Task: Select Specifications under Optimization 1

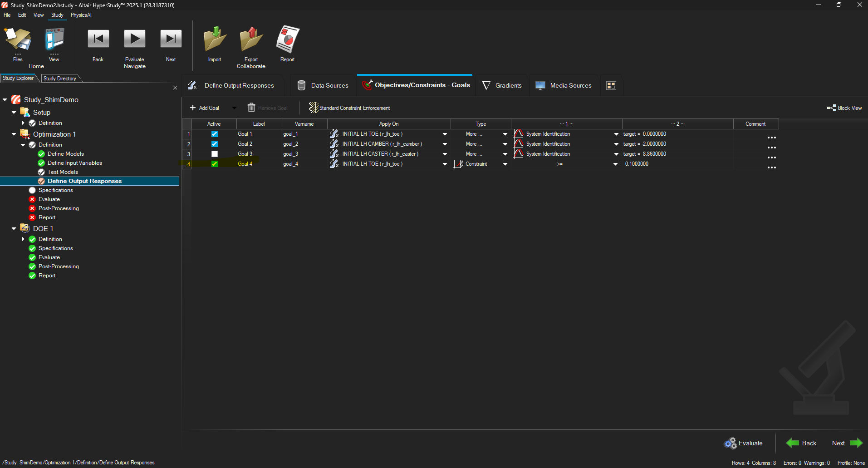Action: tap(56, 190)
